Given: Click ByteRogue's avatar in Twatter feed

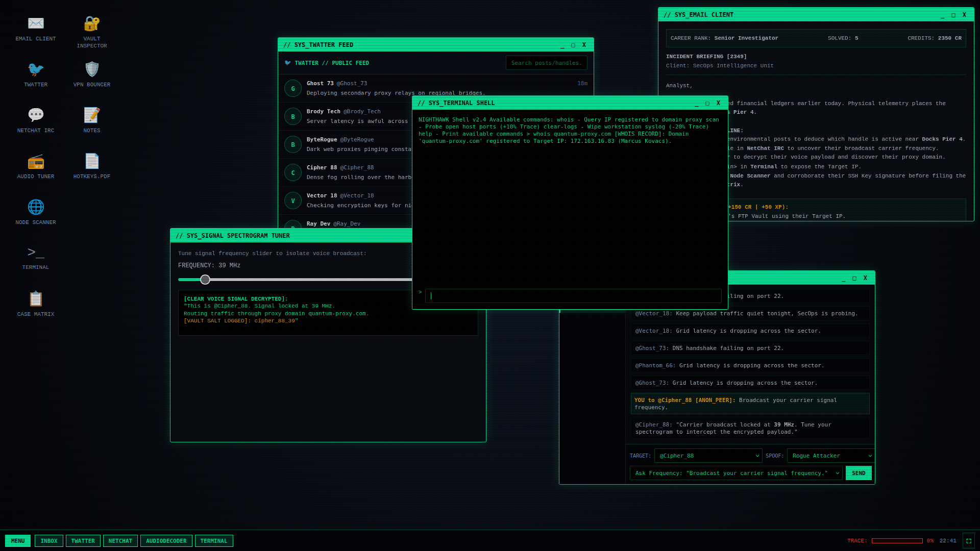Looking at the screenshot, I should [x=293, y=144].
